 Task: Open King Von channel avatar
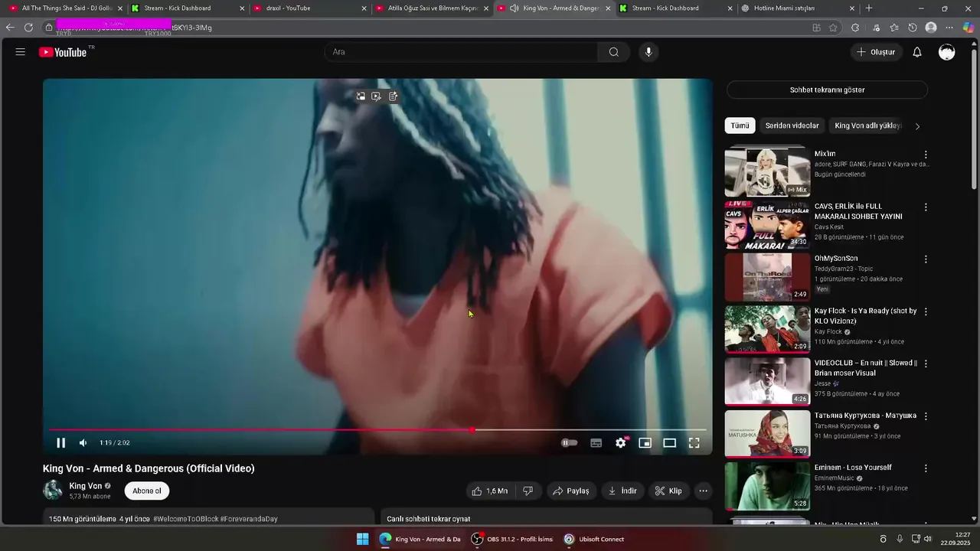53,491
